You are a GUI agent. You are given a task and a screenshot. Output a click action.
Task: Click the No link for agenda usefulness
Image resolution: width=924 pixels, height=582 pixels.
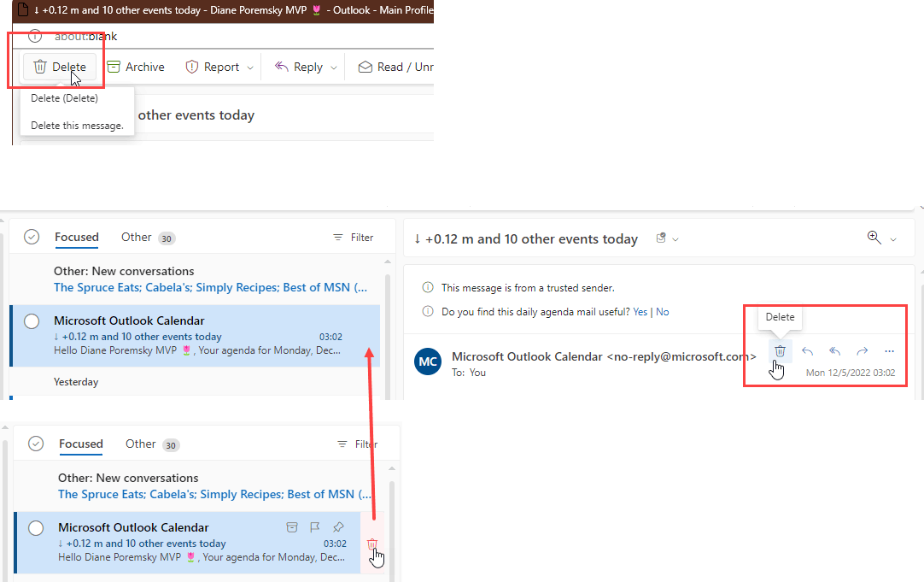[x=663, y=312]
